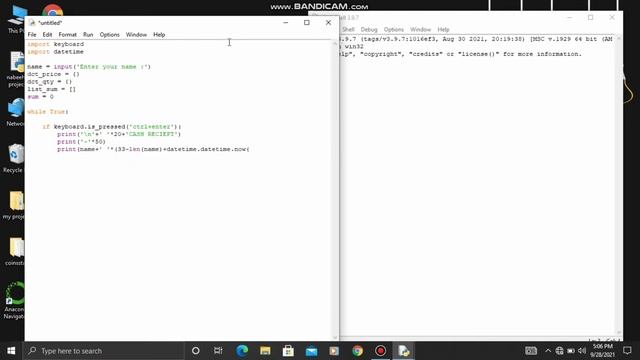Close the untitled editor window
Screen dimensions: 640x360
click(328, 22)
